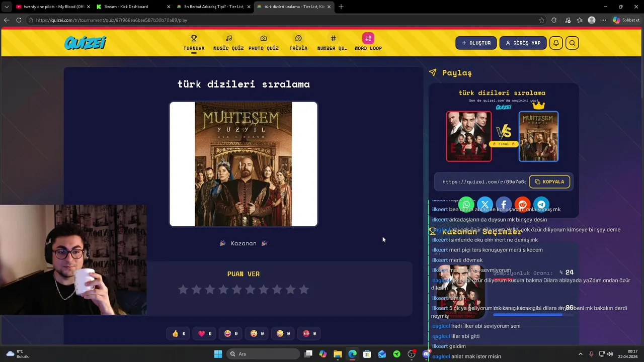Image resolution: width=644 pixels, height=362 pixels.
Task: React with surprised emoji
Action: pos(257,333)
